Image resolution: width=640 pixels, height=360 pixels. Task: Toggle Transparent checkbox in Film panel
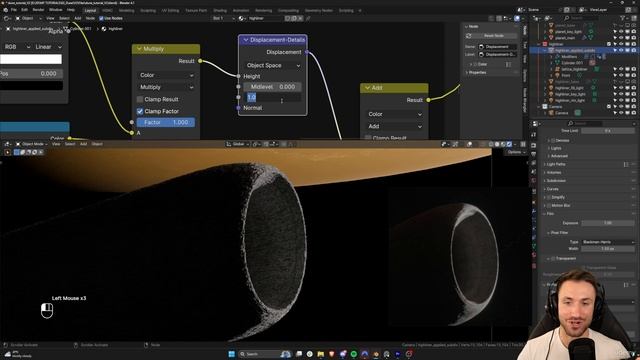pyautogui.click(x=553, y=258)
